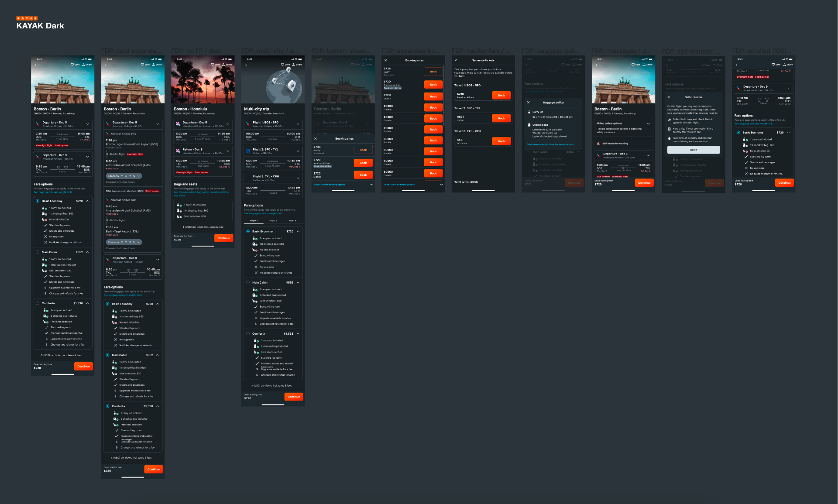Expand Departure - Dec 9 in FDP: scrolled (iOS) frame
This screenshot has width=838, height=504.
pos(788,88)
